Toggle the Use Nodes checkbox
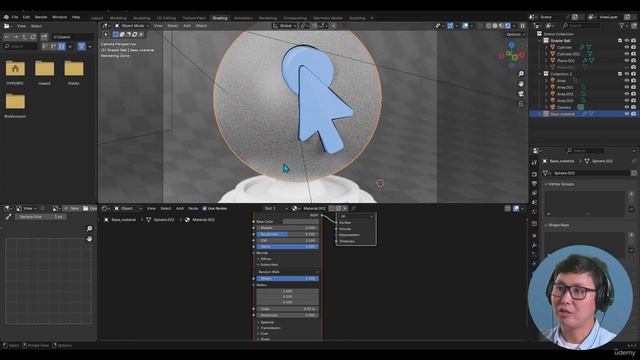This screenshot has height=360, width=640. point(205,209)
